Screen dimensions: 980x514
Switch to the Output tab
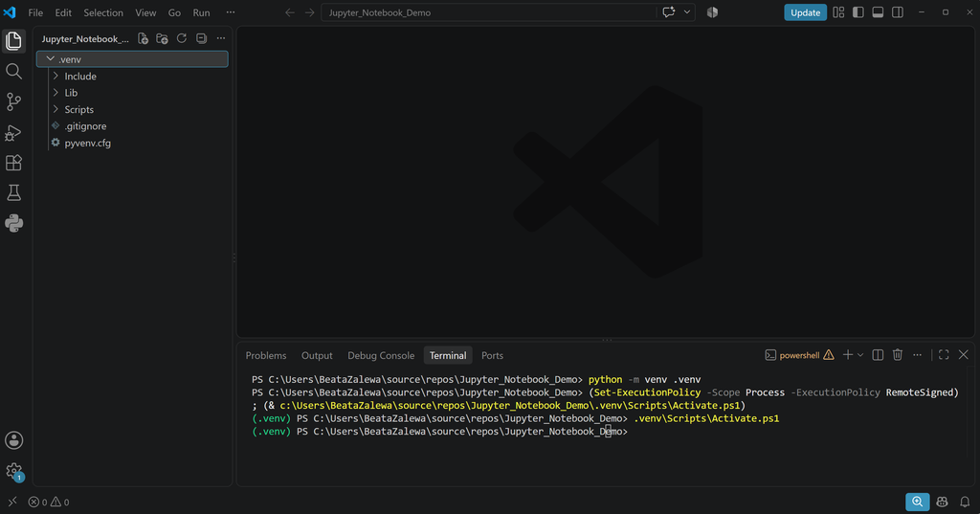(x=317, y=355)
